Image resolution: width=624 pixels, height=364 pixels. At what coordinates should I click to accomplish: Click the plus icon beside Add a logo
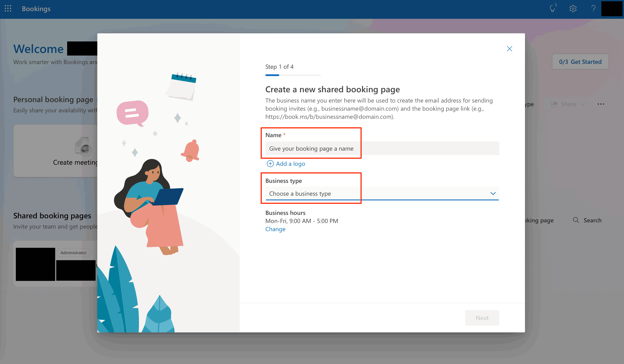[x=270, y=164]
